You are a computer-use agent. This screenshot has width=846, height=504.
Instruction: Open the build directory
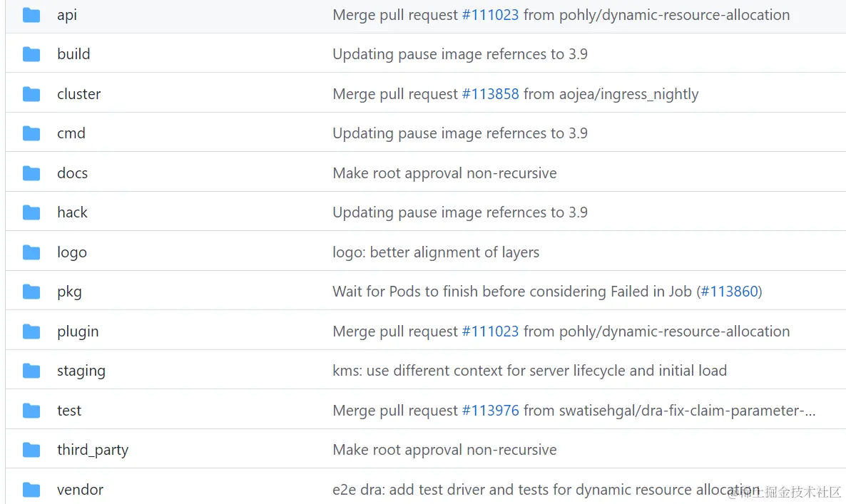73,54
